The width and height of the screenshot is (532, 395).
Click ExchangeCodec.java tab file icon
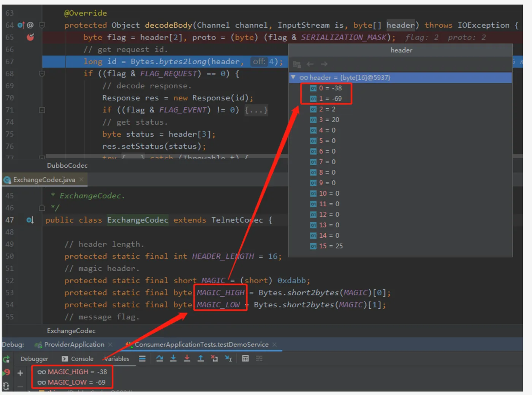point(7,180)
